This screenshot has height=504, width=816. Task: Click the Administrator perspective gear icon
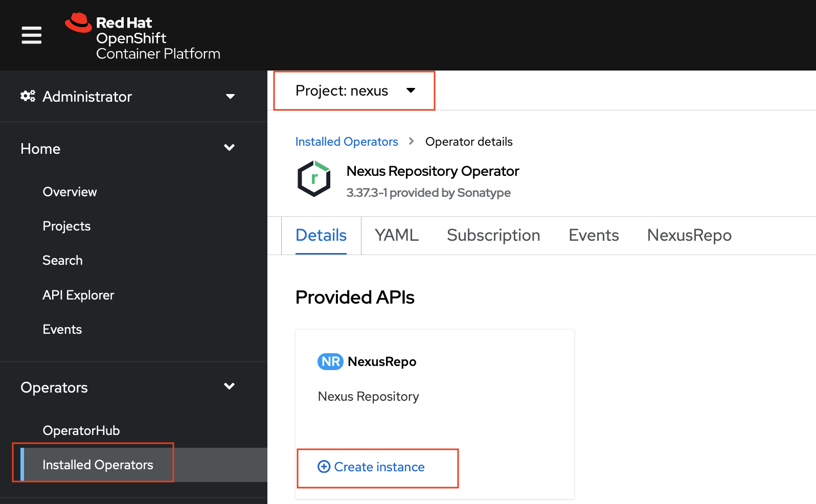tap(28, 96)
